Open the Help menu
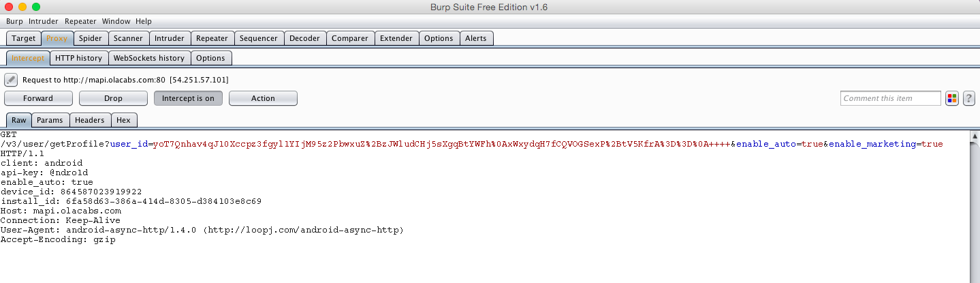 tap(144, 21)
